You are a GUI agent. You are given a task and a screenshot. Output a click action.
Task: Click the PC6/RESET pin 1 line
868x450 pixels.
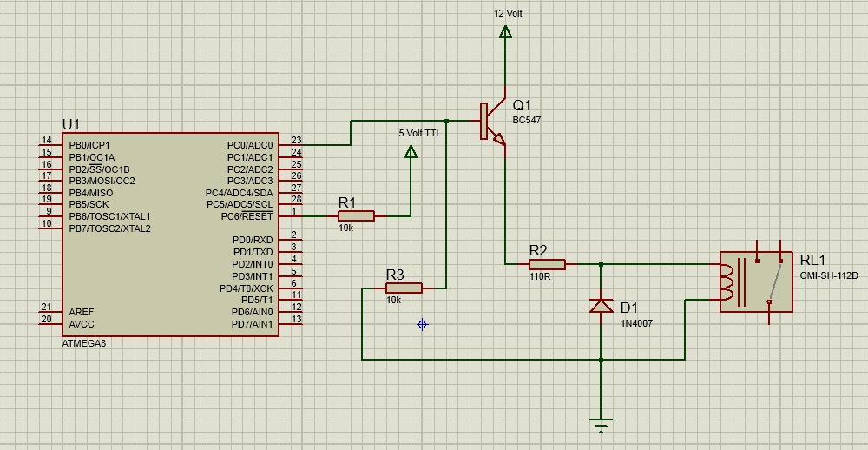[x=292, y=216]
